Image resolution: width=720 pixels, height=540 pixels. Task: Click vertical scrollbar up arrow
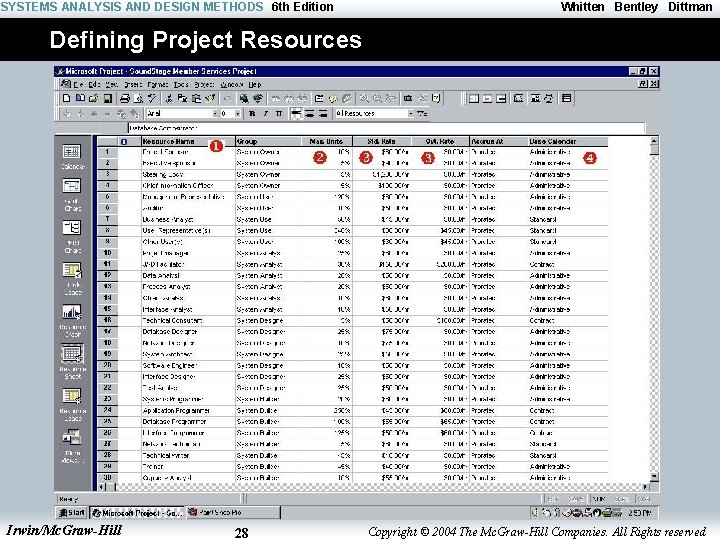(x=654, y=141)
